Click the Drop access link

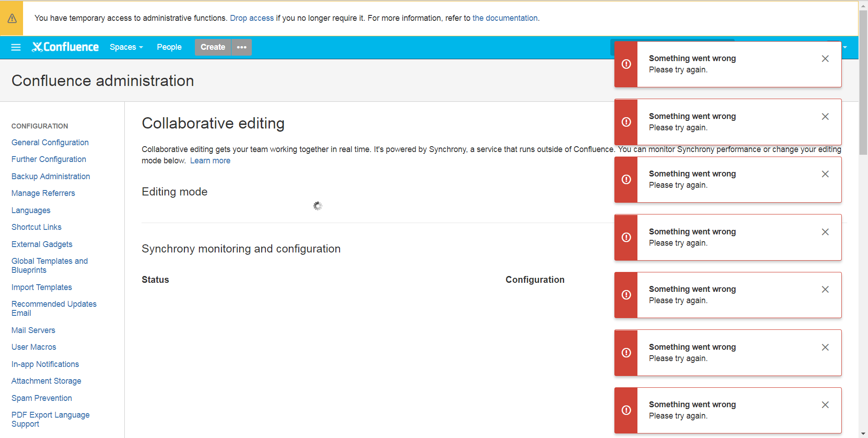coord(252,18)
